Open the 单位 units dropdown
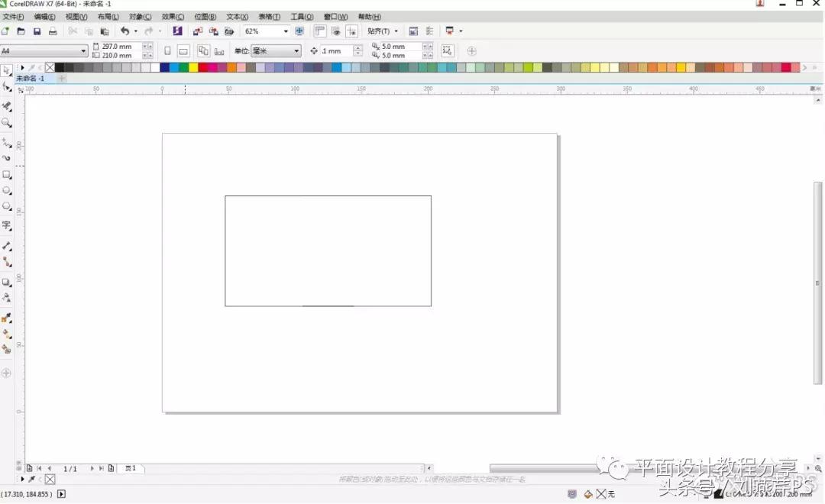The height and width of the screenshot is (504, 825). [x=297, y=50]
